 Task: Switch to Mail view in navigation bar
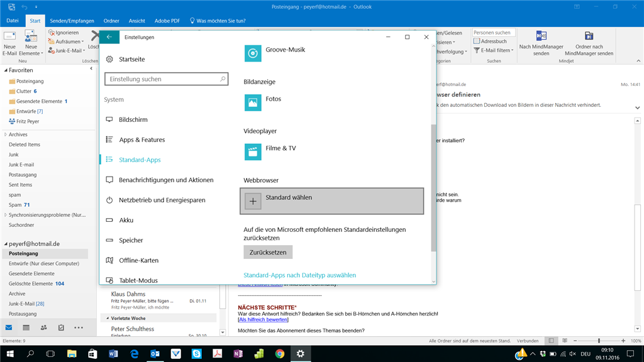point(9,327)
